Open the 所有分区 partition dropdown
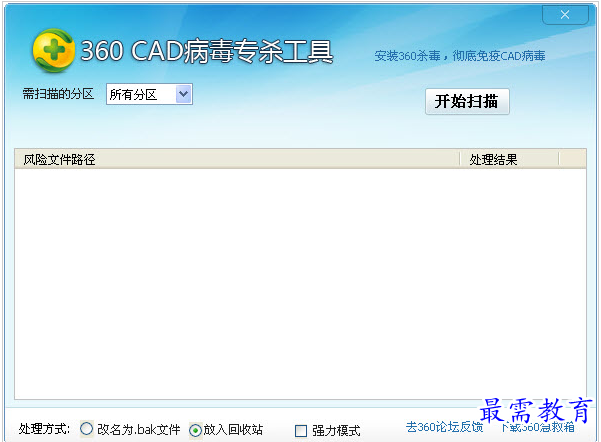 pyautogui.click(x=149, y=94)
